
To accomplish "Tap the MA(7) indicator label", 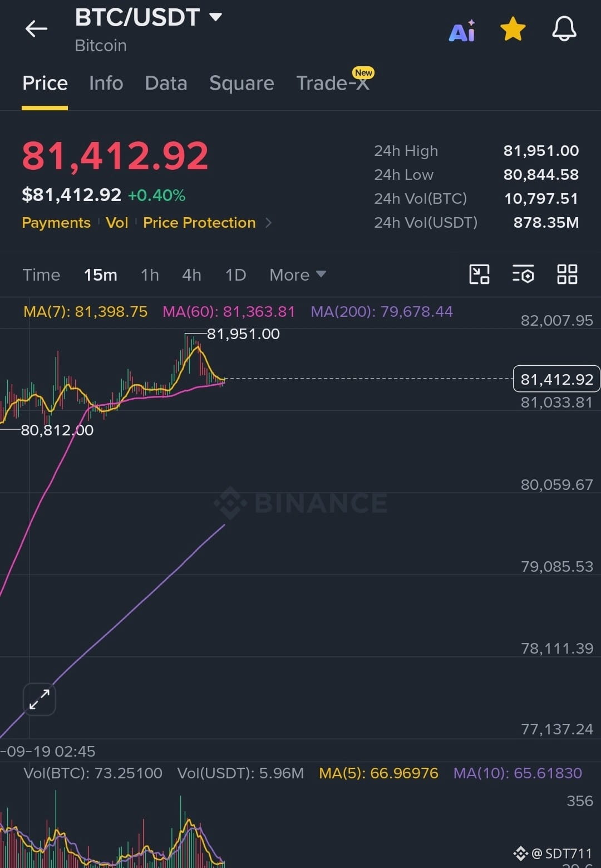I will (85, 311).
